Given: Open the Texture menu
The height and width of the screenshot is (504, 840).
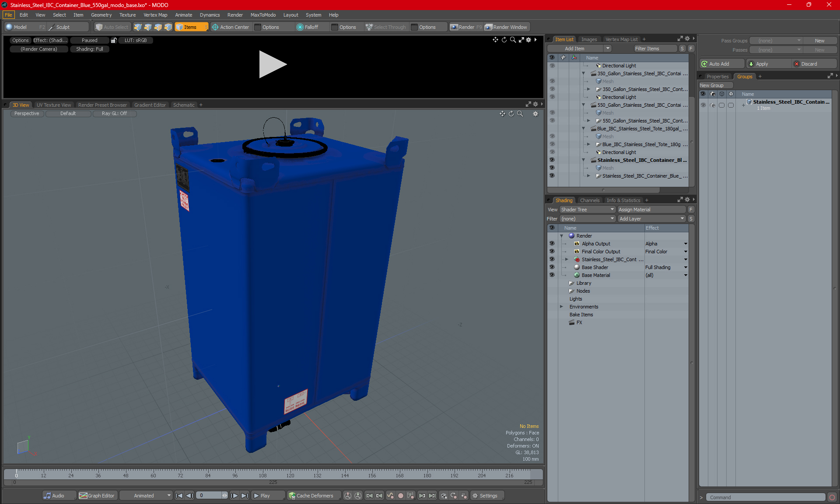Looking at the screenshot, I should 127,15.
